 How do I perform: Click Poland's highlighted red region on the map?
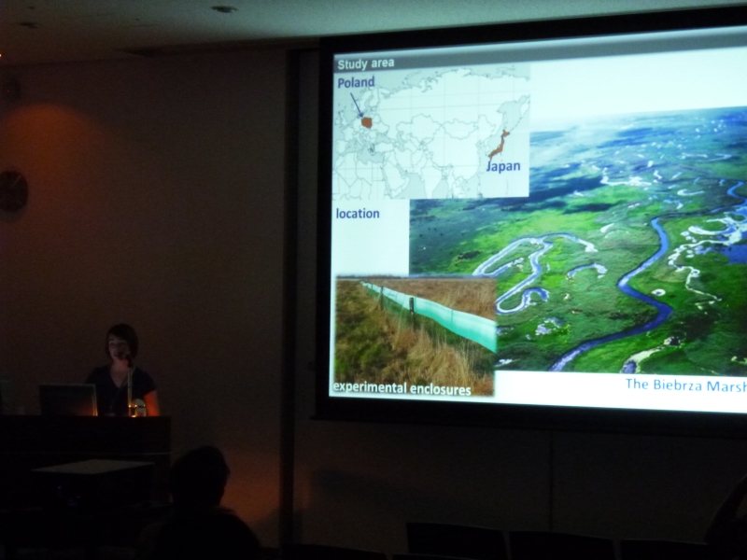(x=367, y=121)
